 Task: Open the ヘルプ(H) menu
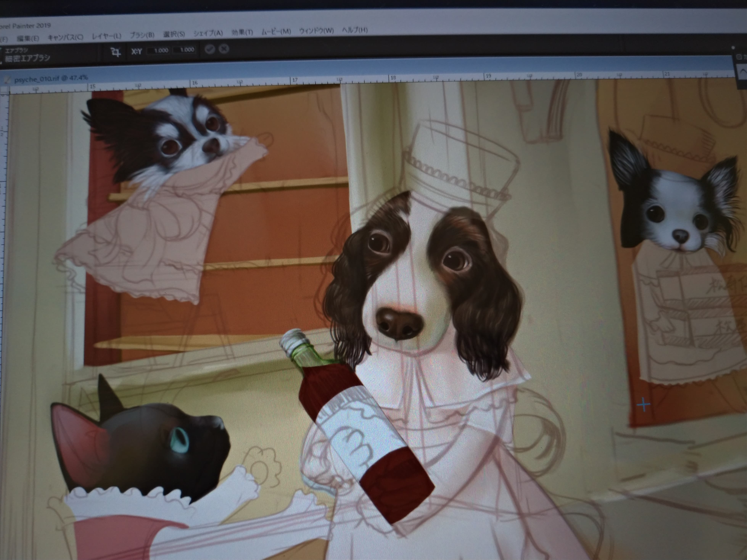pos(355,30)
